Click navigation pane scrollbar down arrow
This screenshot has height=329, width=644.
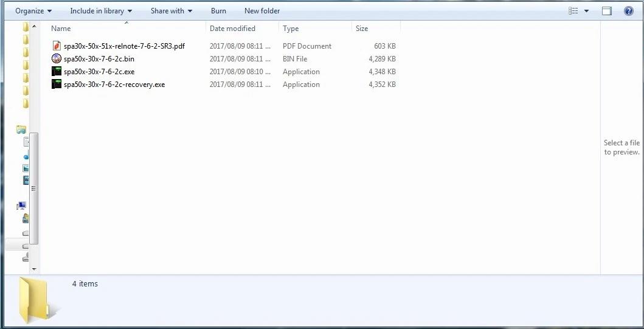click(34, 269)
